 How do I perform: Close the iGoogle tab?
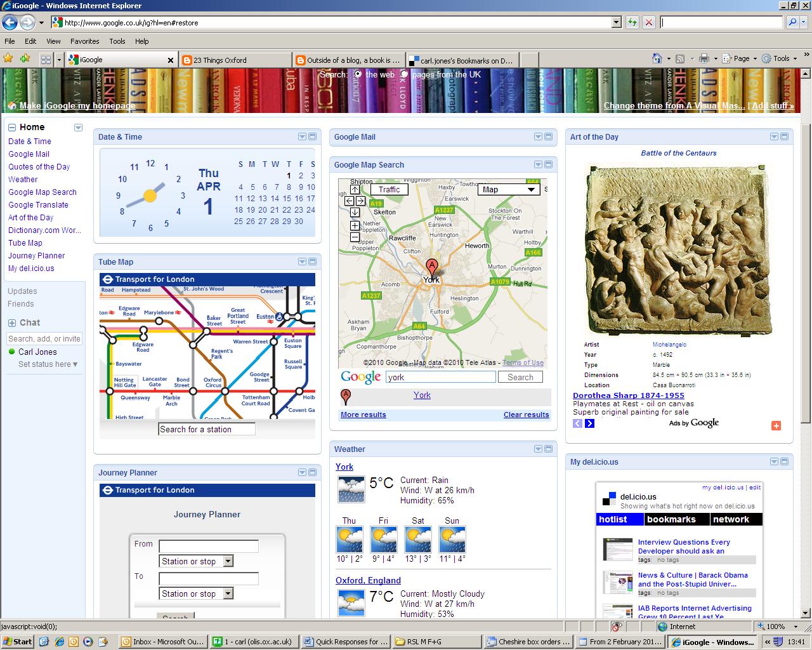pos(170,60)
